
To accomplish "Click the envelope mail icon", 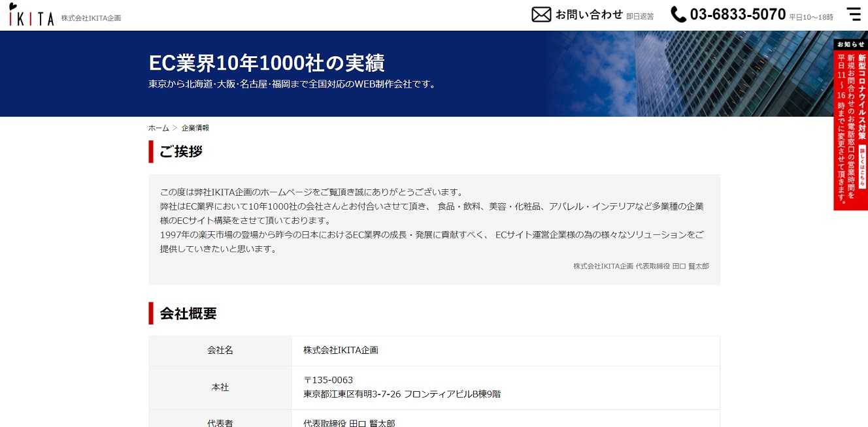I will [541, 14].
